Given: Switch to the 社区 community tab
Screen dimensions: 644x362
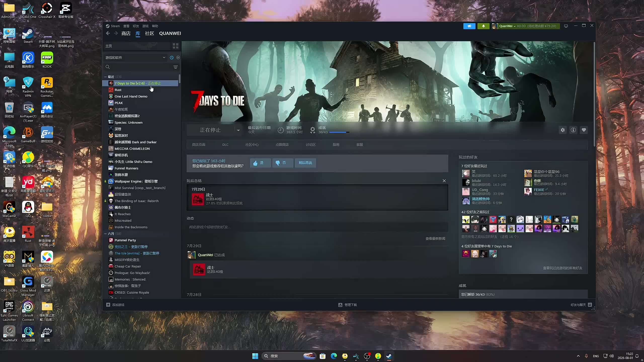Looking at the screenshot, I should click(149, 33).
